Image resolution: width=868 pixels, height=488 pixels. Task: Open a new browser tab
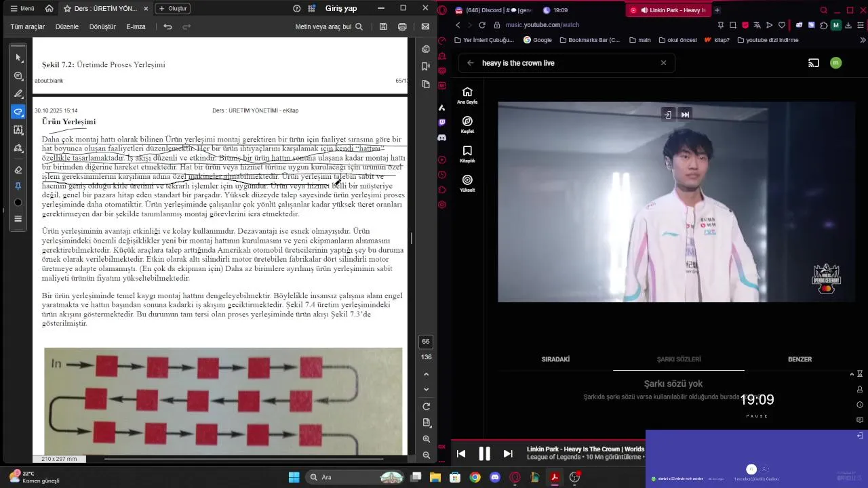coord(717,10)
